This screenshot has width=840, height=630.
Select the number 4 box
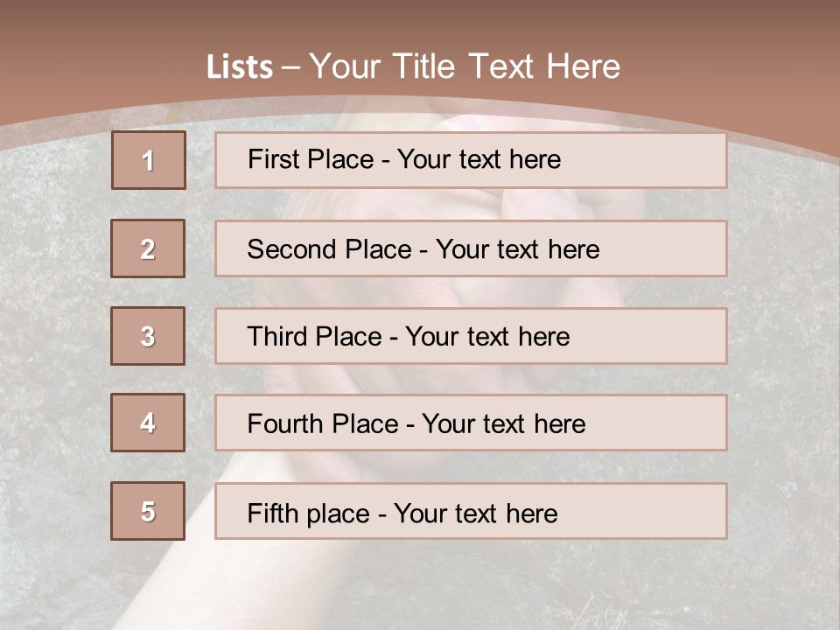[148, 423]
